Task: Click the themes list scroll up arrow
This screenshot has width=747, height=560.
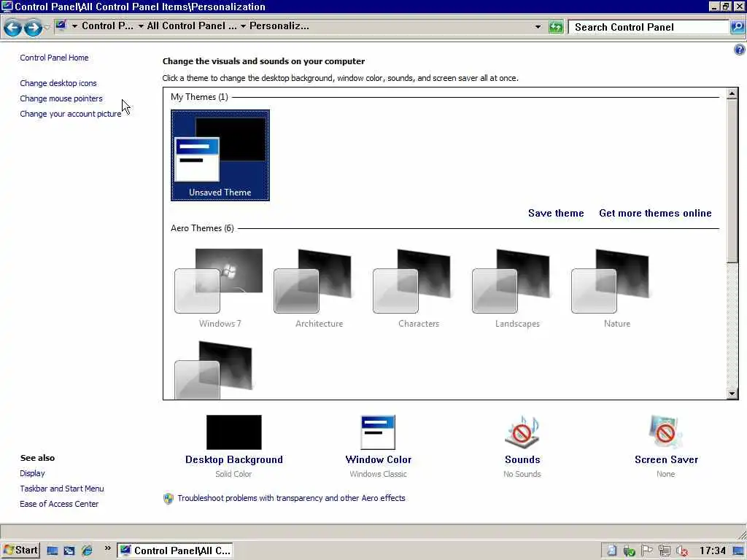Action: [732, 93]
